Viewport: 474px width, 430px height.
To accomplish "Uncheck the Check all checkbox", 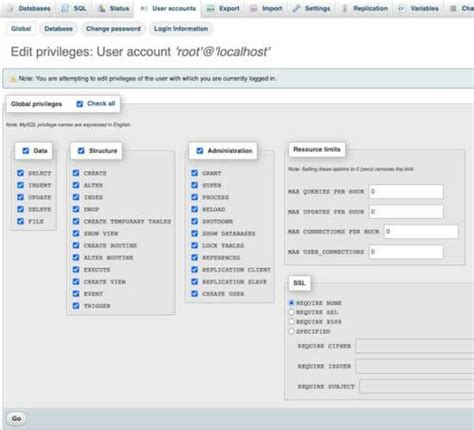I will pyautogui.click(x=80, y=104).
